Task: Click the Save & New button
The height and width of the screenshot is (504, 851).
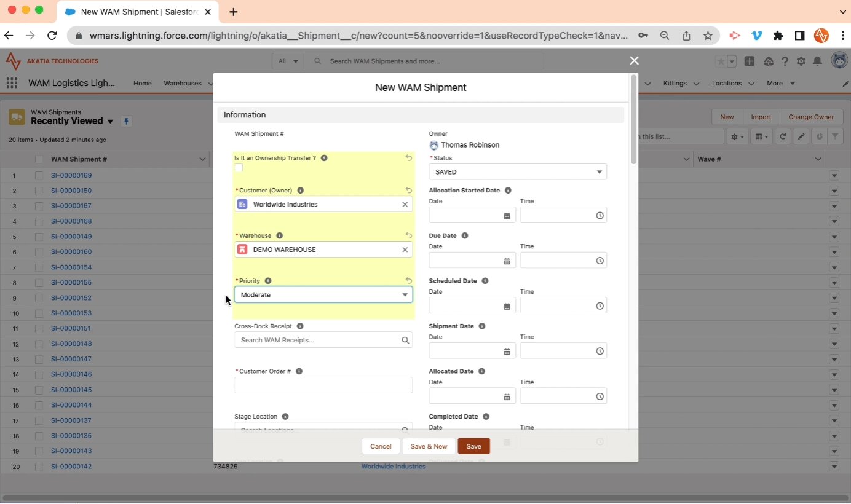Action: click(x=429, y=446)
